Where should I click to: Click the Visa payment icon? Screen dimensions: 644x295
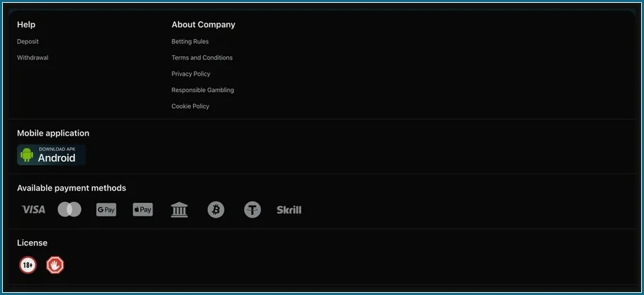pyautogui.click(x=33, y=210)
